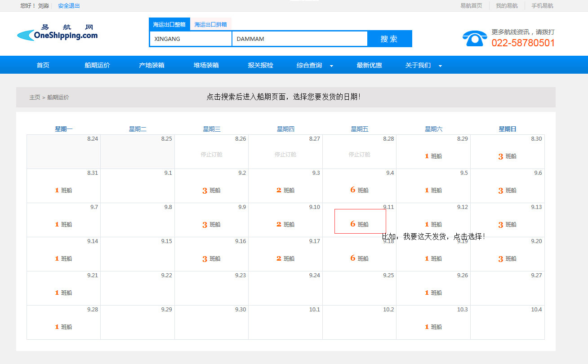Viewport: 588px width, 364px height.
Task: Open 手机易航 link at top
Action: pos(542,6)
